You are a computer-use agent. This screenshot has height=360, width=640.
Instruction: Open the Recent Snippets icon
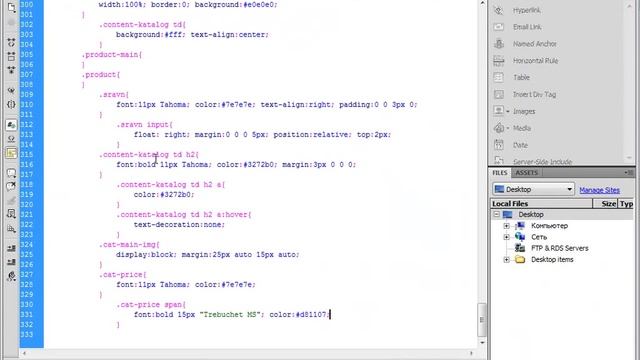[x=11, y=214]
